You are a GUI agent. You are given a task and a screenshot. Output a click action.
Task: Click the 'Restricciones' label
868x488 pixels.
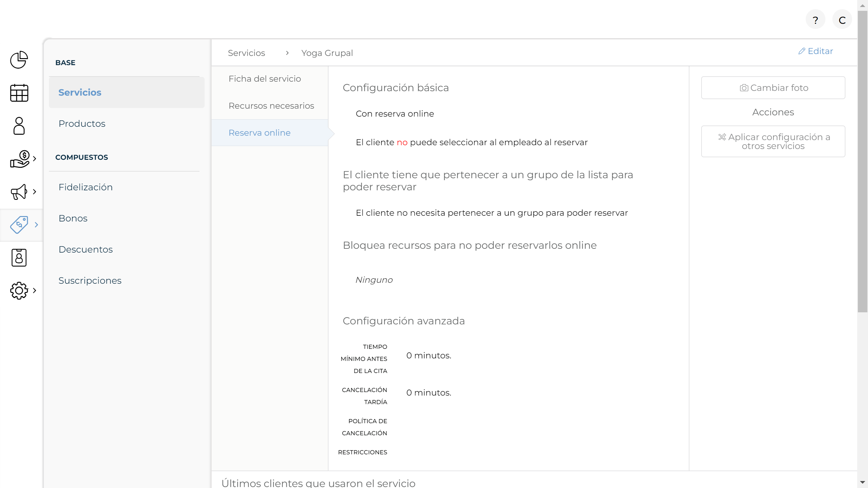pyautogui.click(x=363, y=452)
